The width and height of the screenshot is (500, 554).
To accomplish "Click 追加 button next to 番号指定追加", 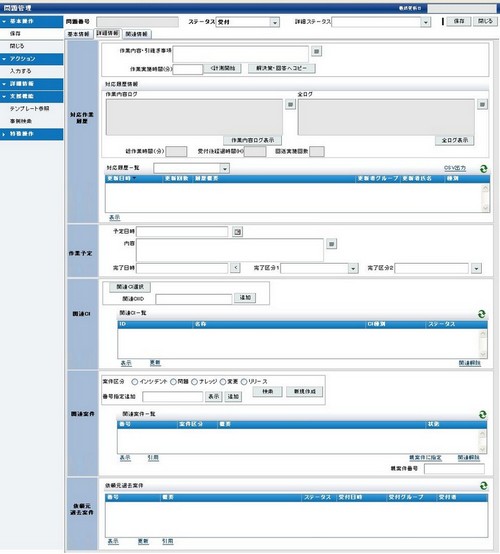I will coord(233,397).
